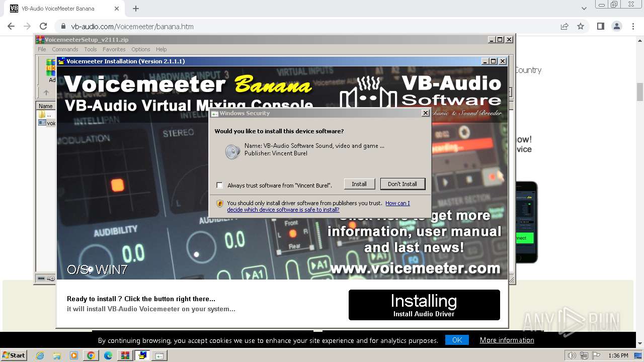Click the www.voicemeeter.com banner text

(415, 268)
